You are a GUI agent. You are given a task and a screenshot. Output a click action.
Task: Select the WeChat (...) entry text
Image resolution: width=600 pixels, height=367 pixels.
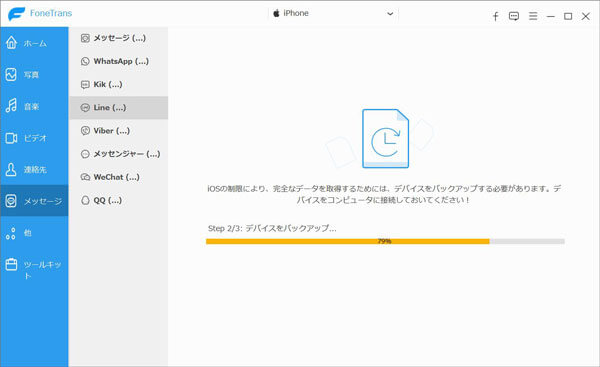pos(116,177)
